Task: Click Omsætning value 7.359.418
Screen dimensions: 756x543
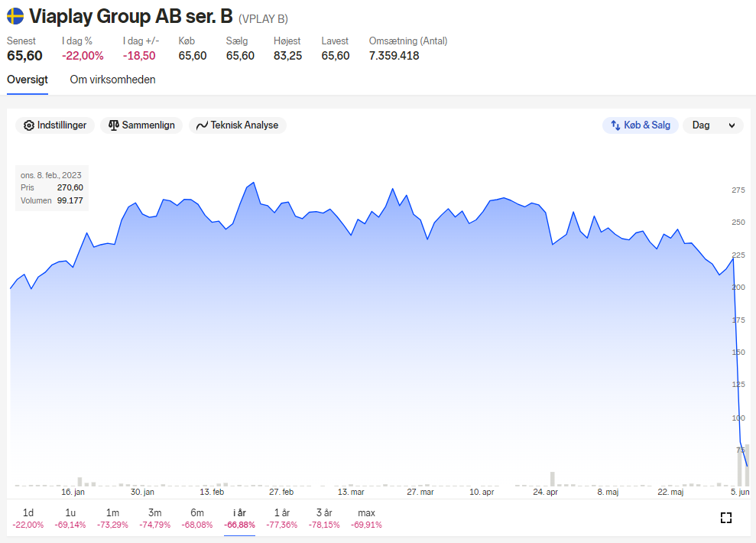Action: [x=394, y=56]
